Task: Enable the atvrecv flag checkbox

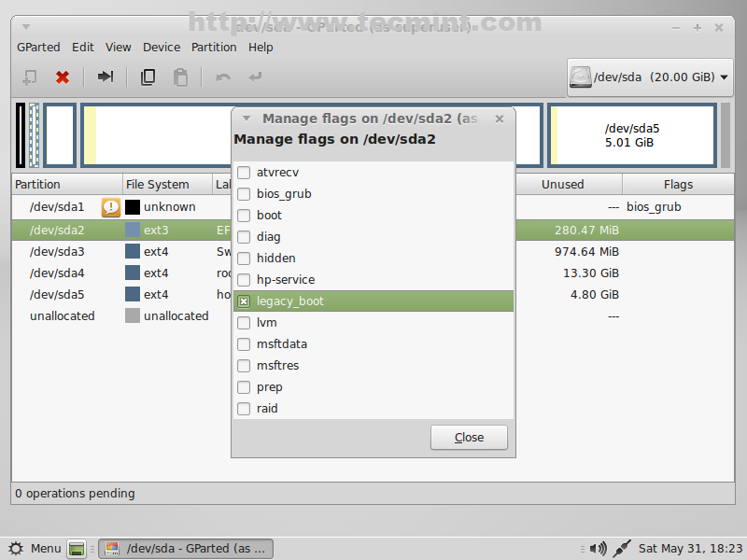Action: 244,173
